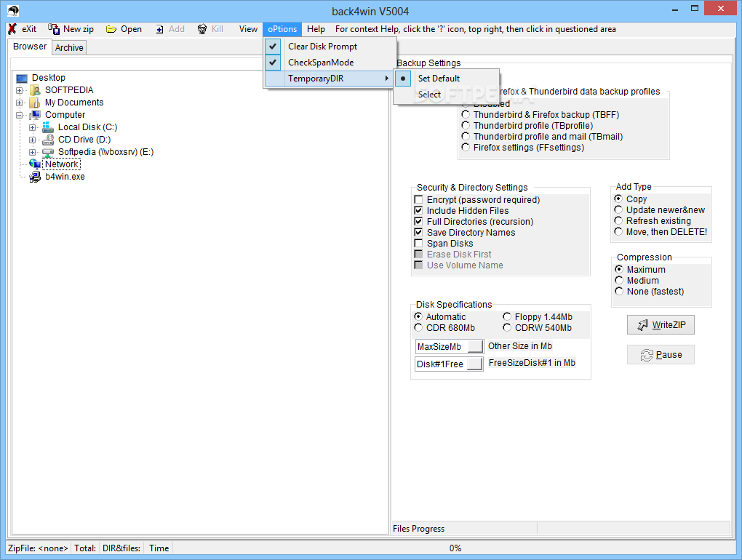Click the b4win.exe file icon
Screen dimensions: 742x560
pyautogui.click(x=35, y=177)
